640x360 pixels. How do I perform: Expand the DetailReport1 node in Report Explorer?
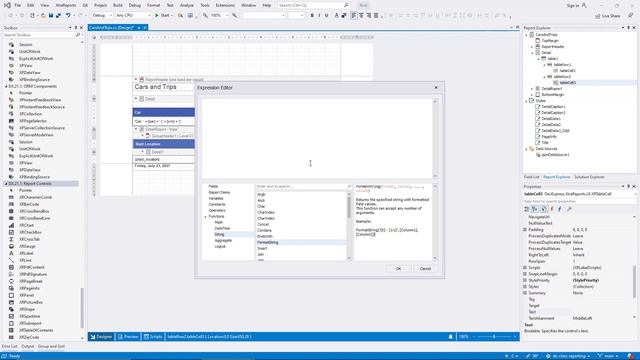[x=532, y=89]
